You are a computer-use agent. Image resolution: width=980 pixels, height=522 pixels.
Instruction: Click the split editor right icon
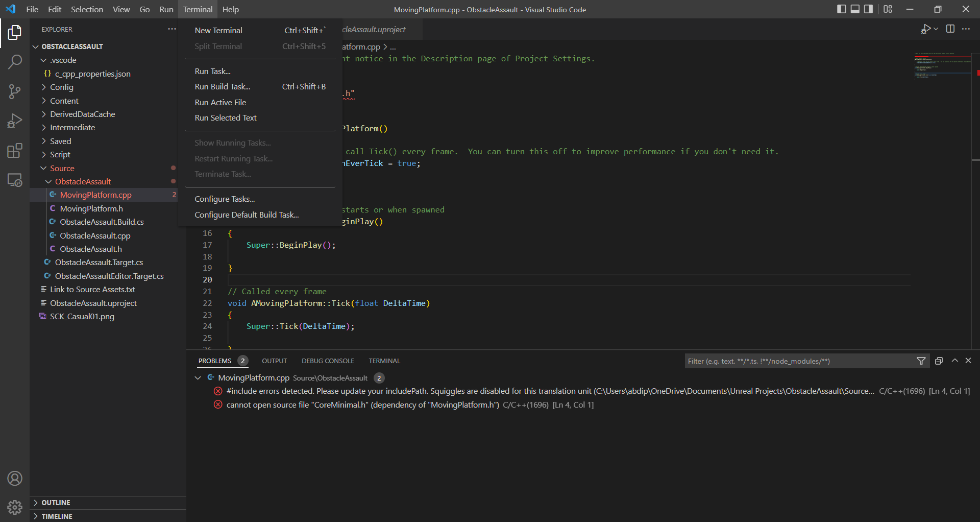[x=950, y=29]
